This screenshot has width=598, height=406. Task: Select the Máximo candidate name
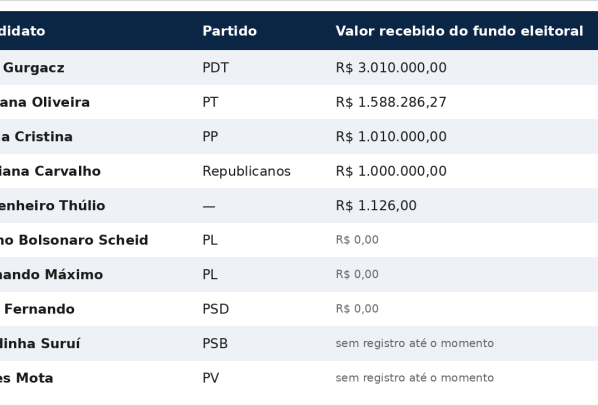(x=51, y=274)
